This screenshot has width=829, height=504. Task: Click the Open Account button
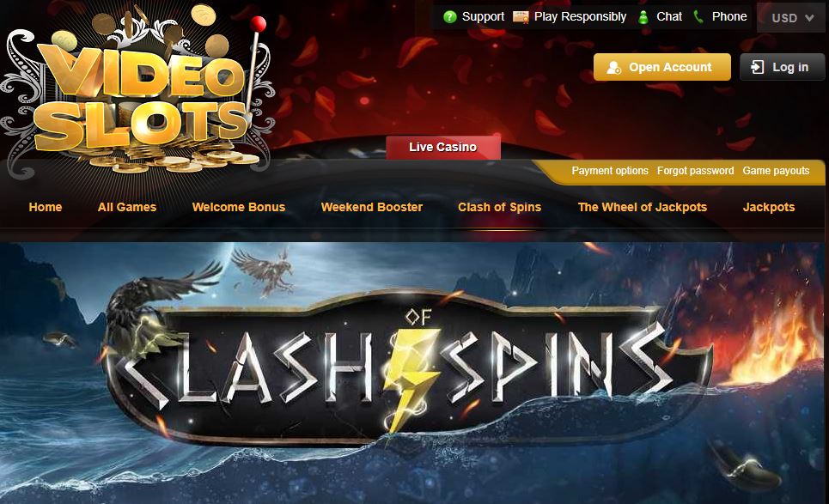pyautogui.click(x=662, y=67)
